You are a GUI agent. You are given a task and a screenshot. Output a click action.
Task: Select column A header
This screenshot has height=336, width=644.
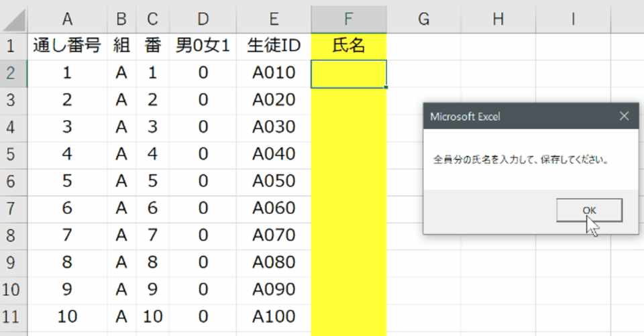pyautogui.click(x=67, y=19)
